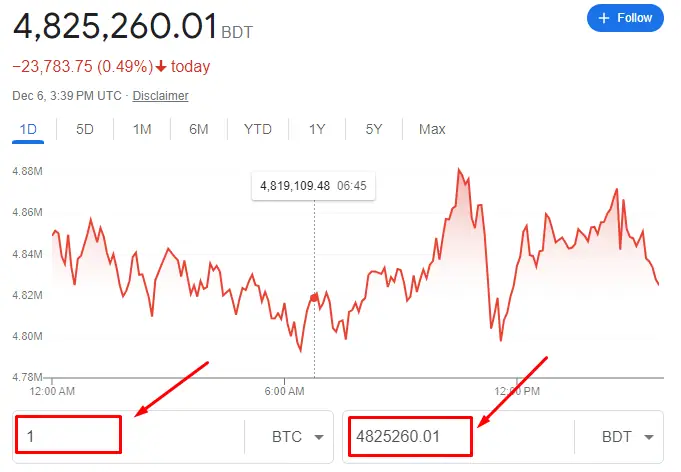681x472 pixels.
Task: Click the red data point on chart
Action: tap(315, 297)
